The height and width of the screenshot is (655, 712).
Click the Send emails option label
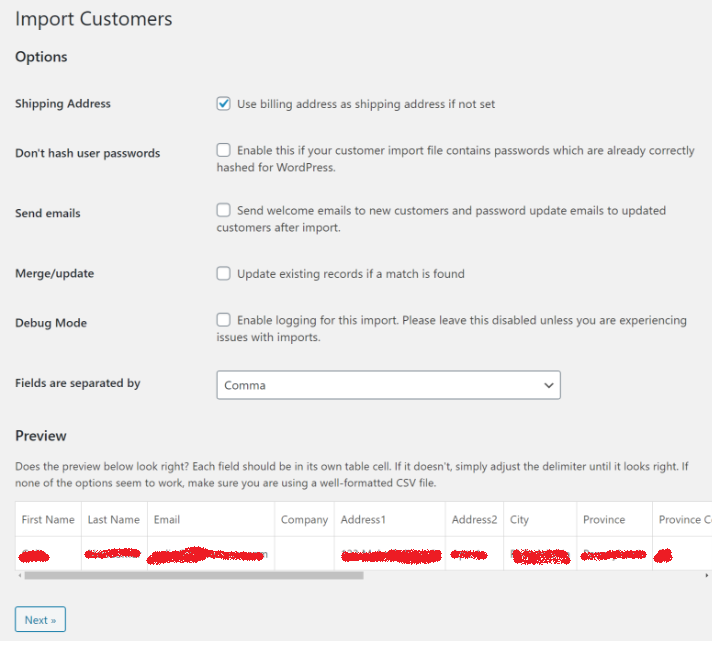pyautogui.click(x=48, y=213)
